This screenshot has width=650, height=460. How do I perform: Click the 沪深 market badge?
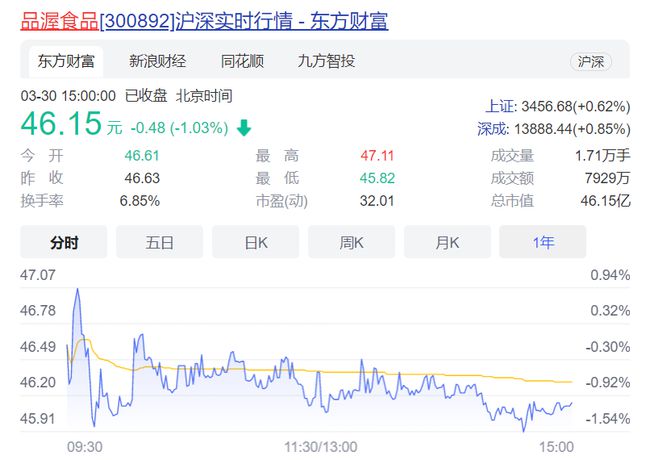[591, 62]
